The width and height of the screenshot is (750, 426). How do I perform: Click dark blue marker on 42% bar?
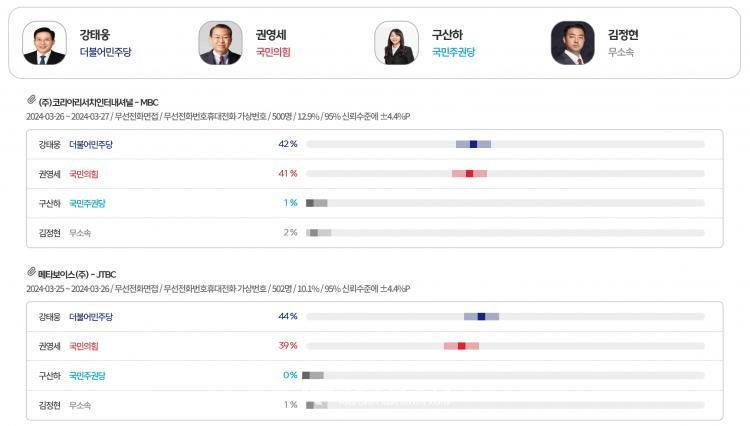pyautogui.click(x=474, y=144)
